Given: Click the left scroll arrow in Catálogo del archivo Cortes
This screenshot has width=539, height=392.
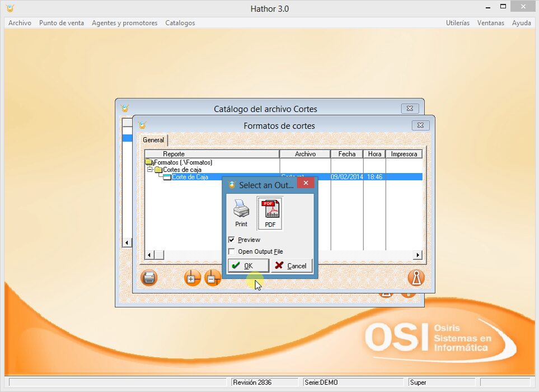Looking at the screenshot, I should point(127,242).
